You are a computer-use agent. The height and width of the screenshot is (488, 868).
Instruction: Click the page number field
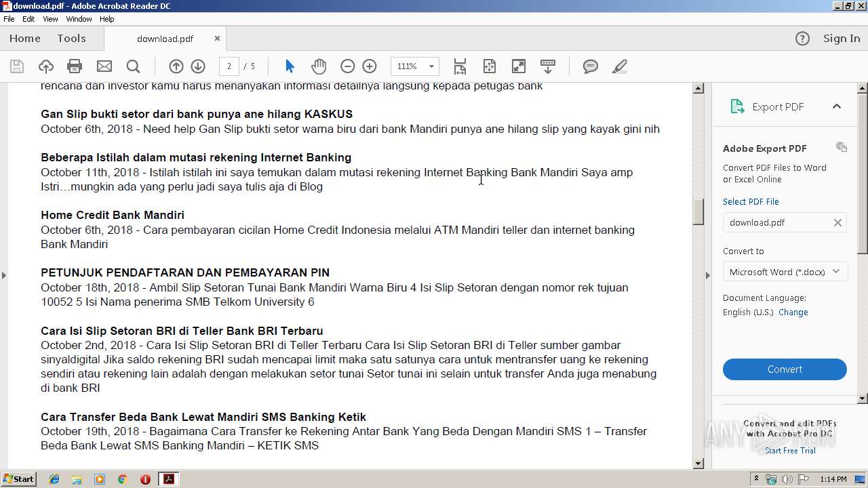[x=229, y=66]
